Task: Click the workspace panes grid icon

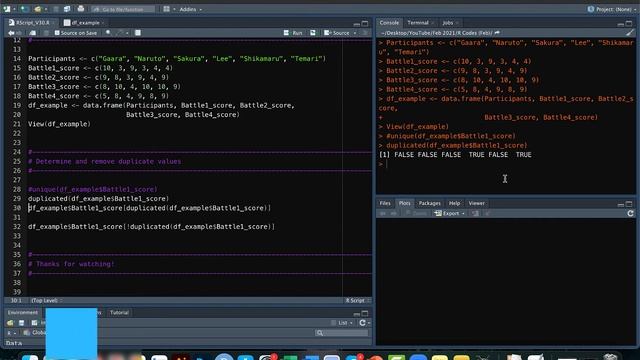Action: (x=167, y=9)
